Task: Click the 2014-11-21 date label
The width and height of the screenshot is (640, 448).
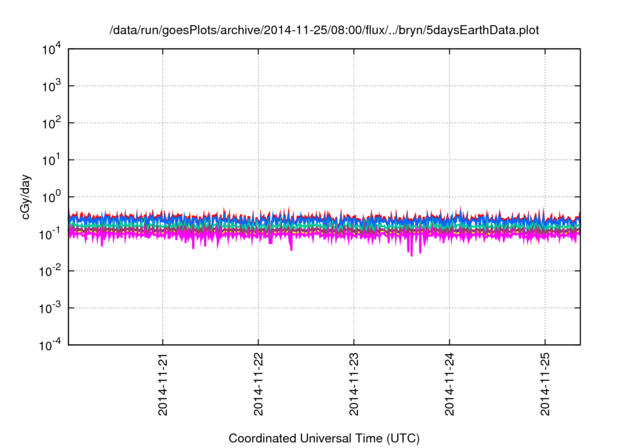Action: (x=163, y=384)
